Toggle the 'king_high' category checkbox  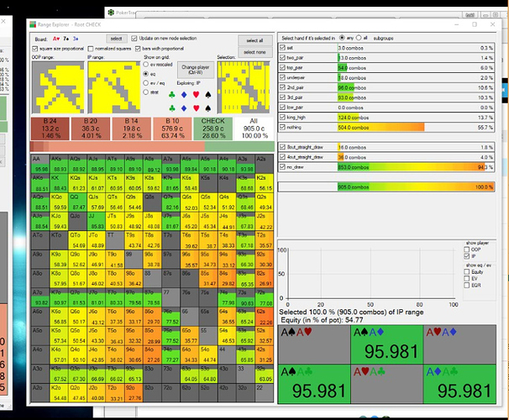coord(282,117)
